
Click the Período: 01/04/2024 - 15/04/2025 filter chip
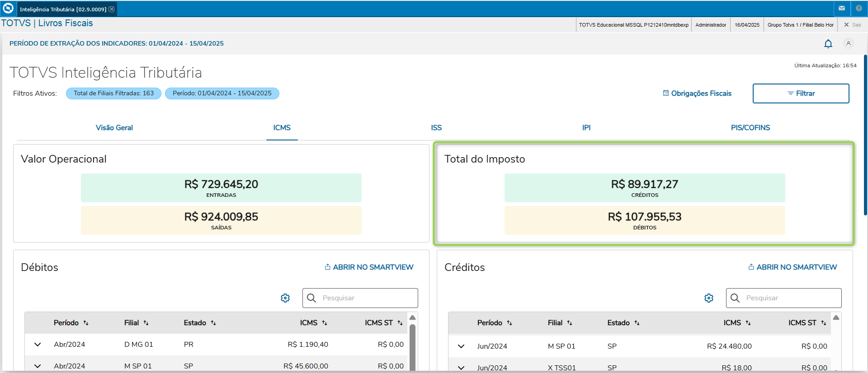[x=222, y=93]
